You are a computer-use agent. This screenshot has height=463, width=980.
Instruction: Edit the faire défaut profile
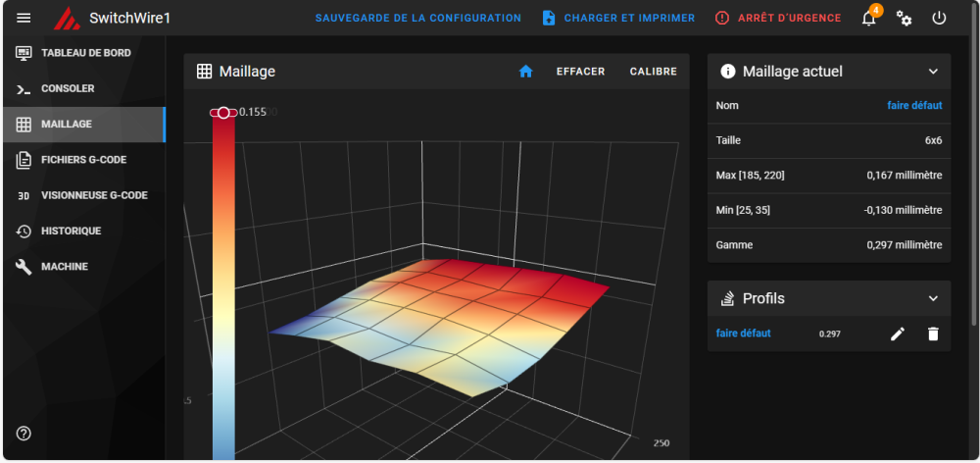pos(898,334)
